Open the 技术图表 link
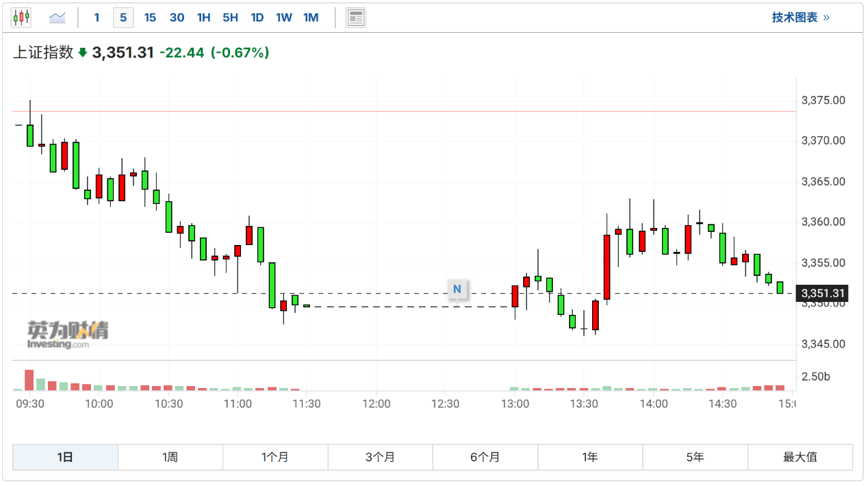This screenshot has width=868, height=486. pos(801,17)
